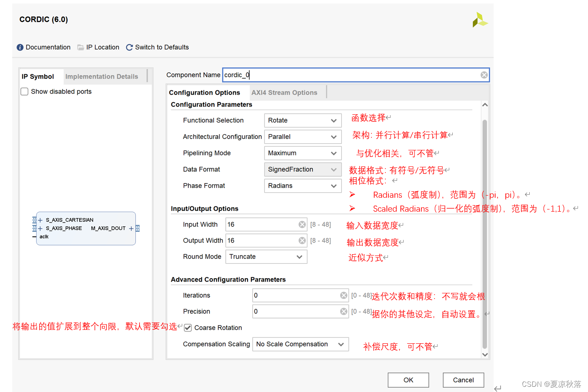Viewport: 588px width, 392px height.
Task: Open the IP Location link
Action: (x=103, y=47)
